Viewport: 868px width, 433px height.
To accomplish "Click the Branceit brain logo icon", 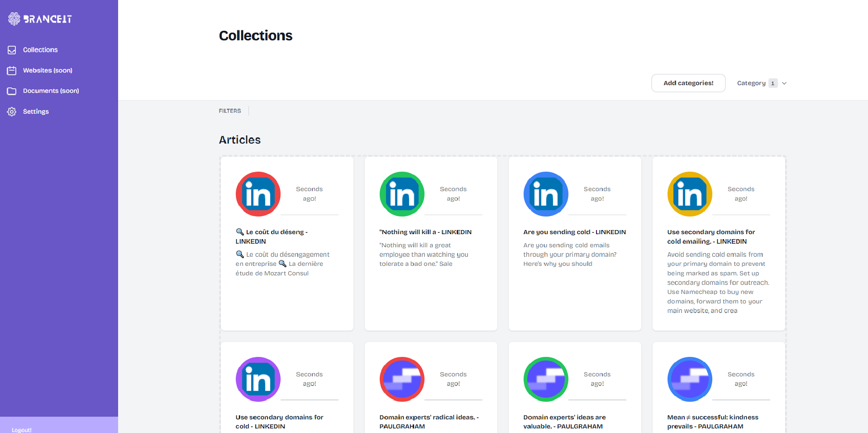I will 14,19.
